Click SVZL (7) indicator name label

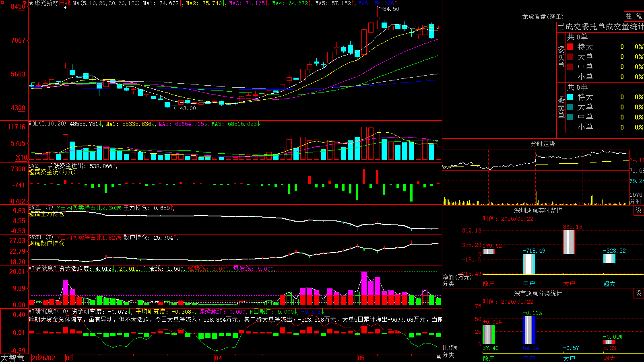[41, 208]
